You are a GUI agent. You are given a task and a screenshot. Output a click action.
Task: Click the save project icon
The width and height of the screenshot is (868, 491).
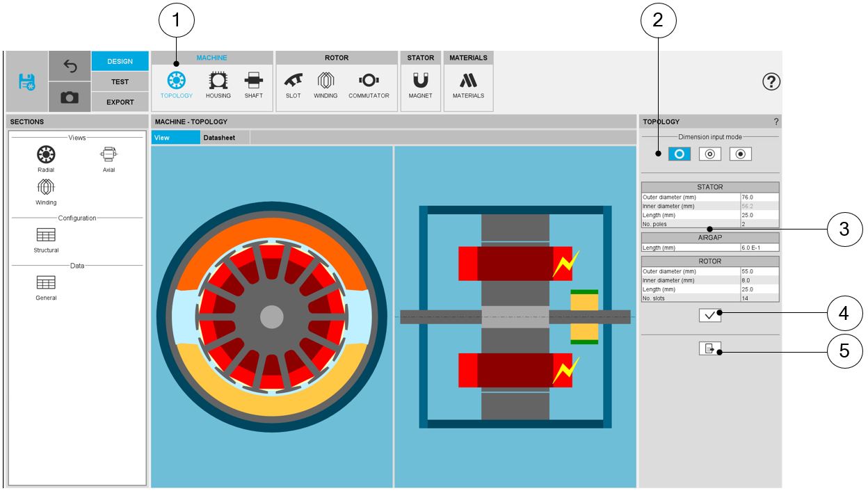pos(26,82)
